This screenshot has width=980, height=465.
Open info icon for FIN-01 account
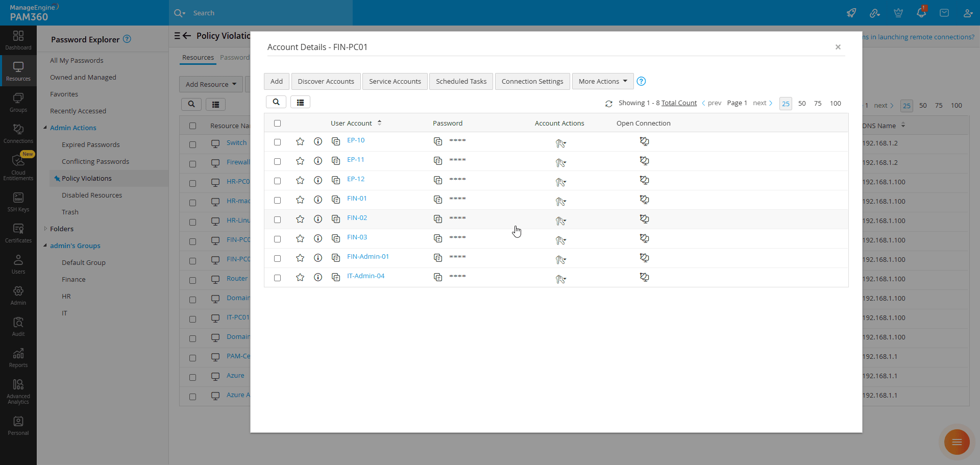click(x=318, y=200)
